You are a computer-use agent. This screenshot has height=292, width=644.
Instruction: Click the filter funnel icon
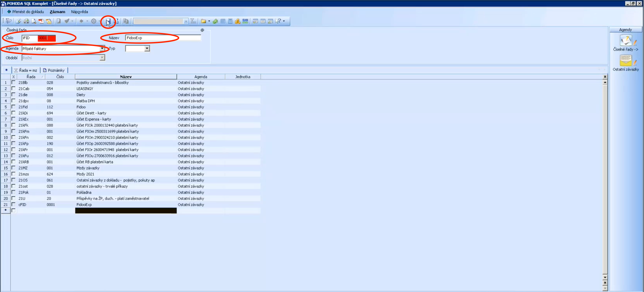click(x=193, y=21)
